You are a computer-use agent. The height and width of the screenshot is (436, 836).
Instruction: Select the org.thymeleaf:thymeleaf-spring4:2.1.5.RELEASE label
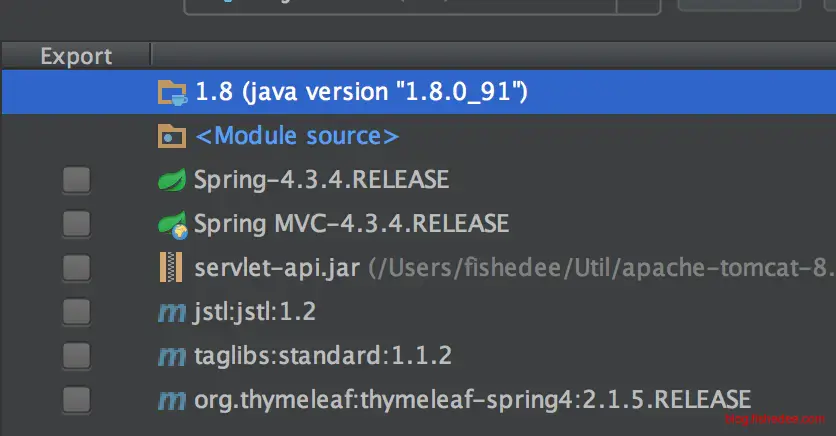click(x=472, y=400)
